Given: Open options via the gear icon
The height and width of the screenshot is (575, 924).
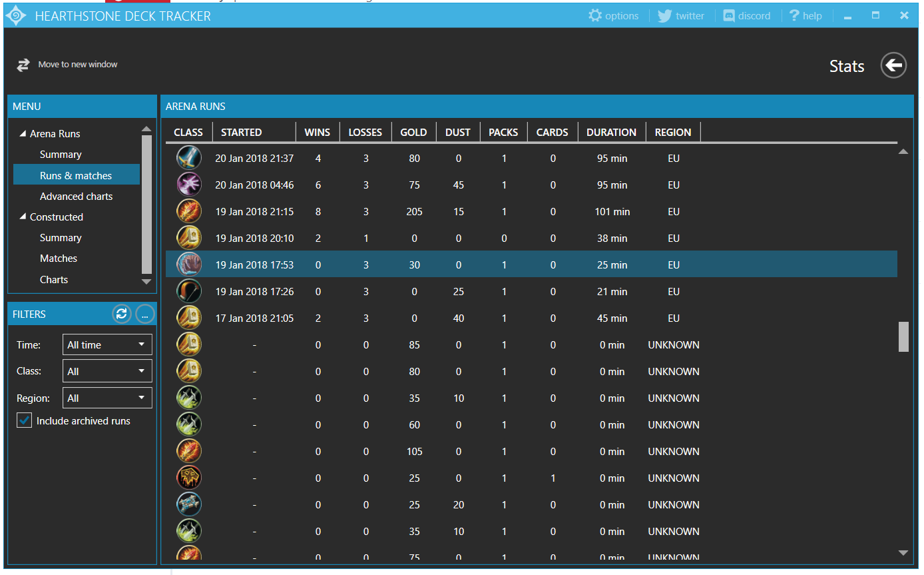Looking at the screenshot, I should [x=594, y=15].
